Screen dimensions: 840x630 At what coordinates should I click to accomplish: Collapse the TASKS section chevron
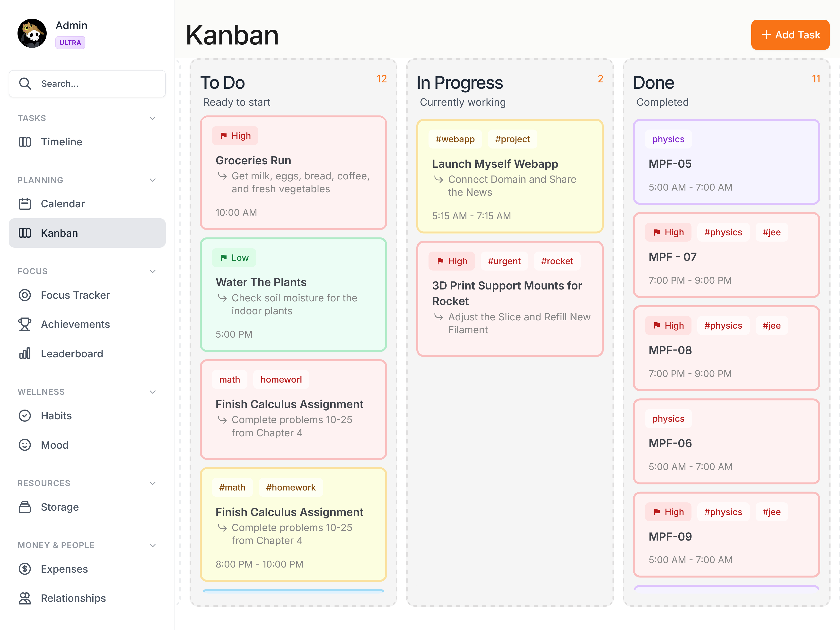tap(153, 118)
